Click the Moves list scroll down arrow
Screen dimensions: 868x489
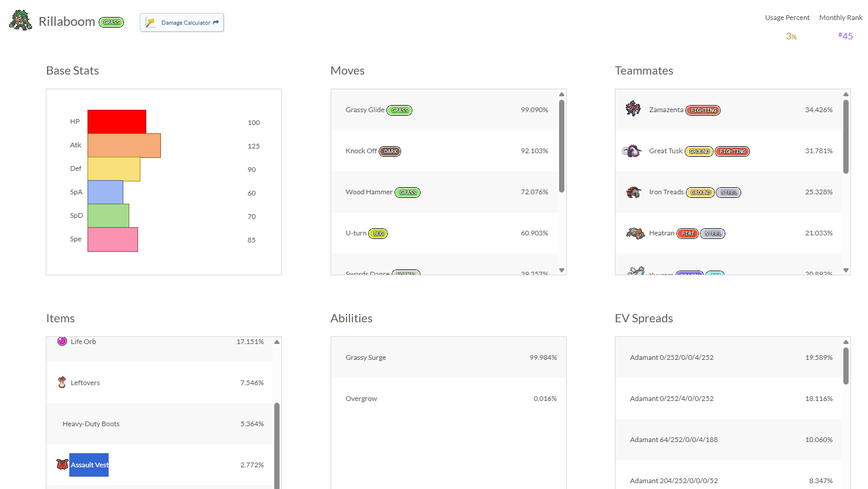point(561,271)
